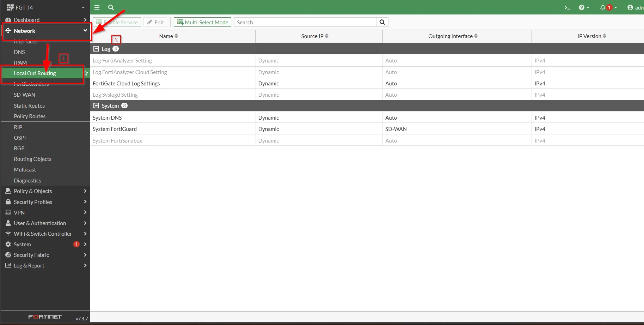
Task: Expand the System sidebar menu
Action: (45, 244)
